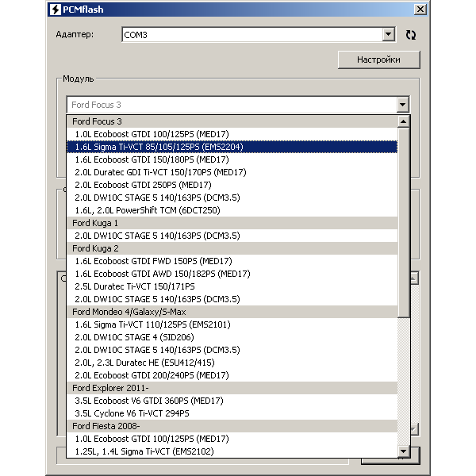Screen dimensions: 476x476
Task: Click the module list scroll down arrow
Action: (x=403, y=451)
